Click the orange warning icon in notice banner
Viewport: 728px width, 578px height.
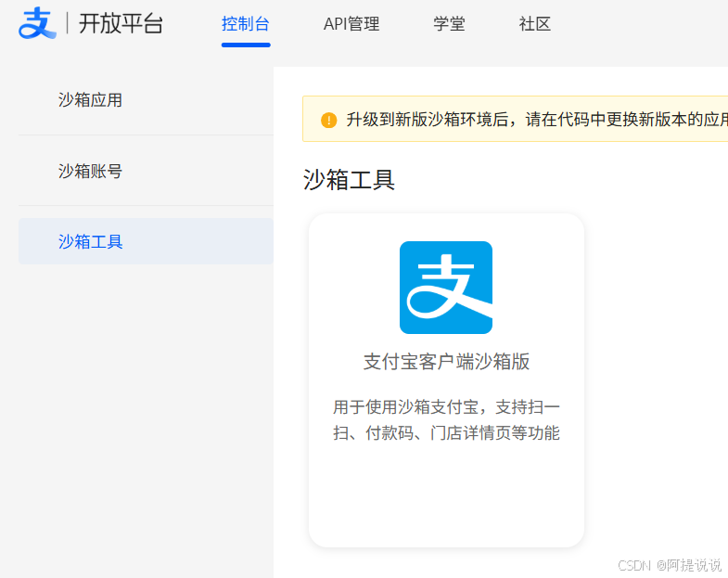(328, 120)
